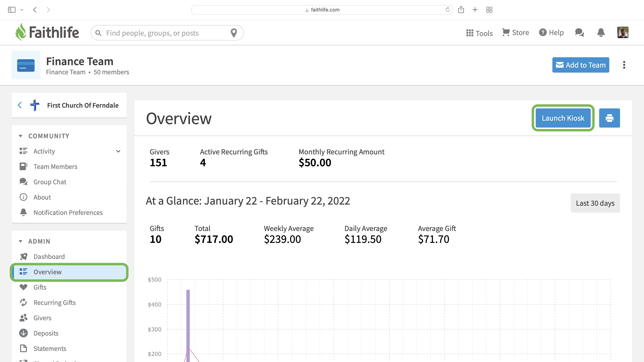This screenshot has height=362, width=644.
Task: Open the Safari share icon
Action: tap(461, 10)
